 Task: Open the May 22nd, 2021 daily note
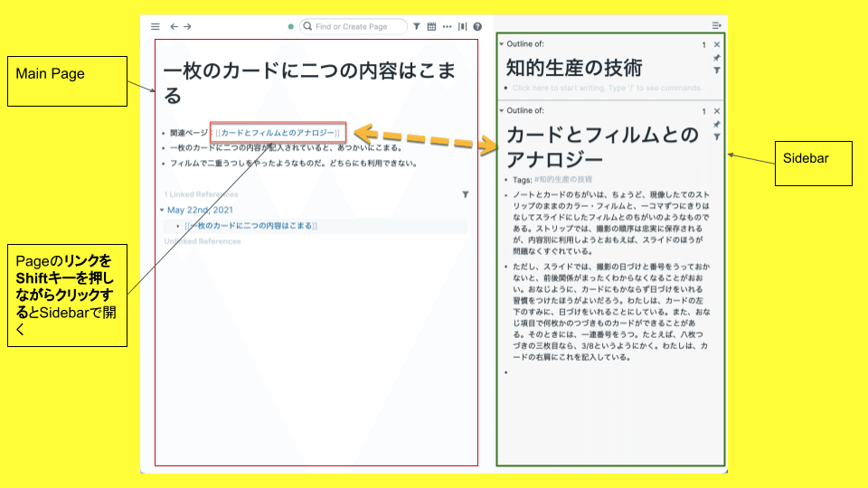coord(200,210)
